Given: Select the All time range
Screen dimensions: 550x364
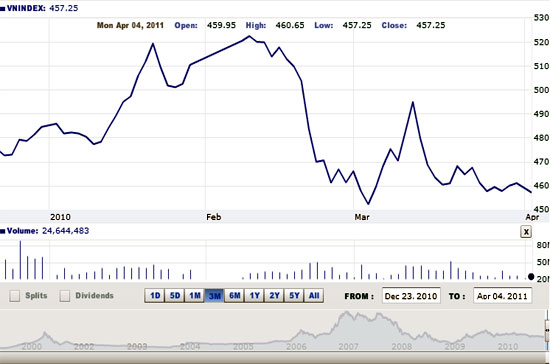Looking at the screenshot, I should [x=314, y=296].
